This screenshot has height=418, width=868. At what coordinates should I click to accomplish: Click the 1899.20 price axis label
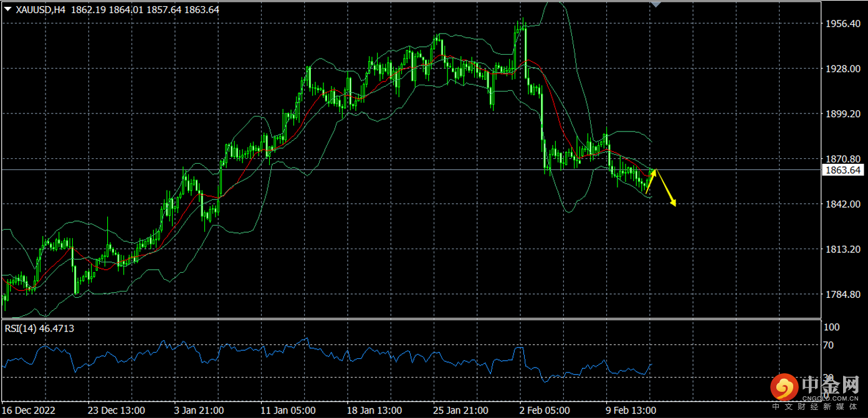(x=842, y=114)
